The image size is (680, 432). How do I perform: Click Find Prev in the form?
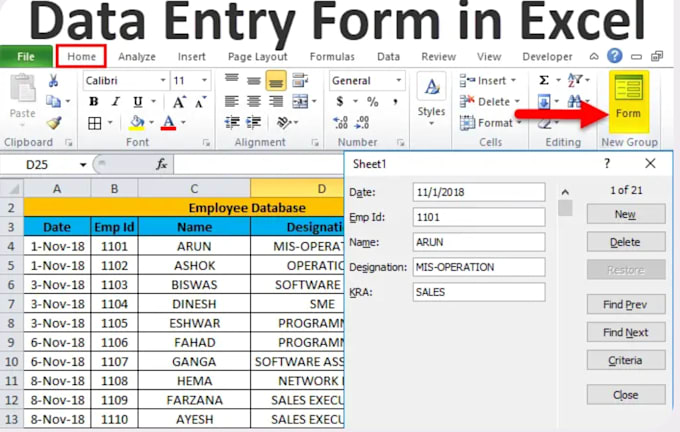[x=626, y=304]
